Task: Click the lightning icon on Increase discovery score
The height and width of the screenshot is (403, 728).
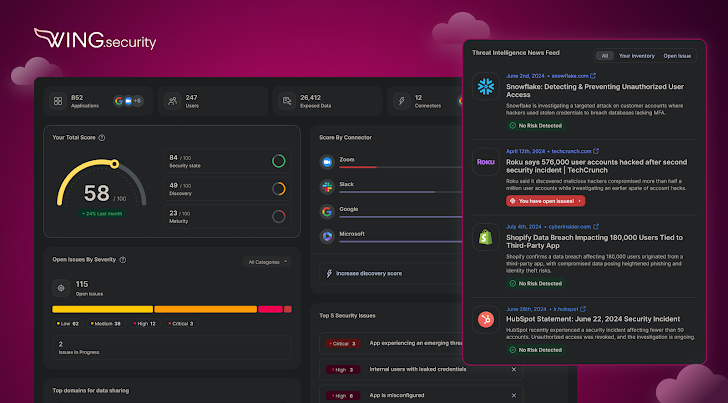Action: click(329, 274)
